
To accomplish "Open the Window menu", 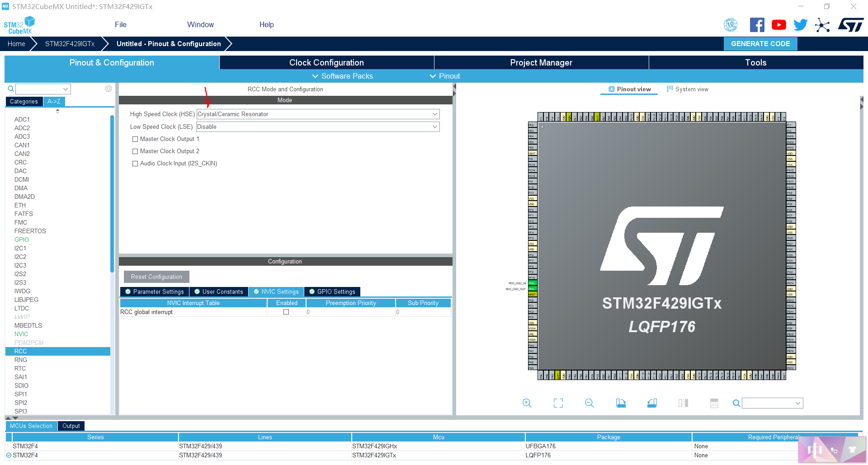I will [200, 25].
